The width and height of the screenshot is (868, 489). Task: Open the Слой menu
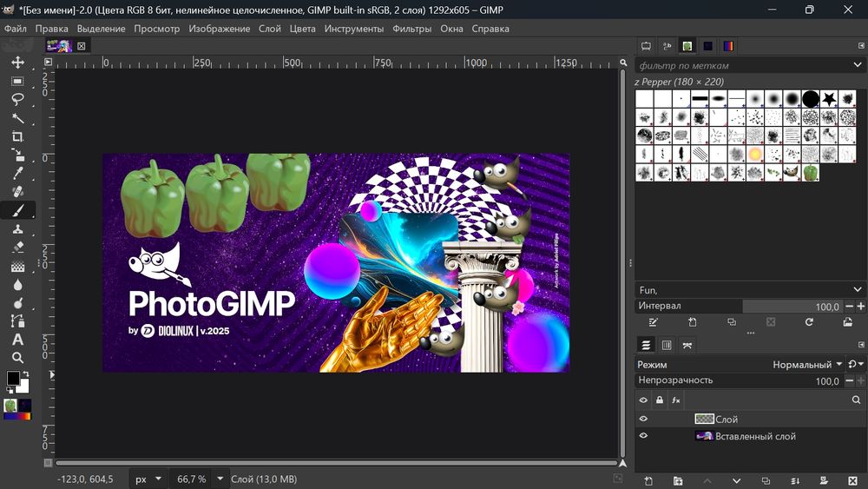point(270,29)
